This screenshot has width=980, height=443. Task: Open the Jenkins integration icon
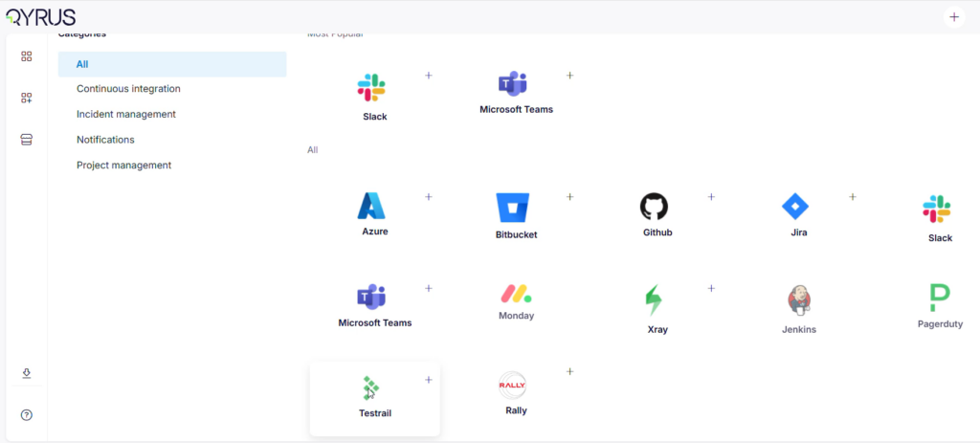click(798, 299)
